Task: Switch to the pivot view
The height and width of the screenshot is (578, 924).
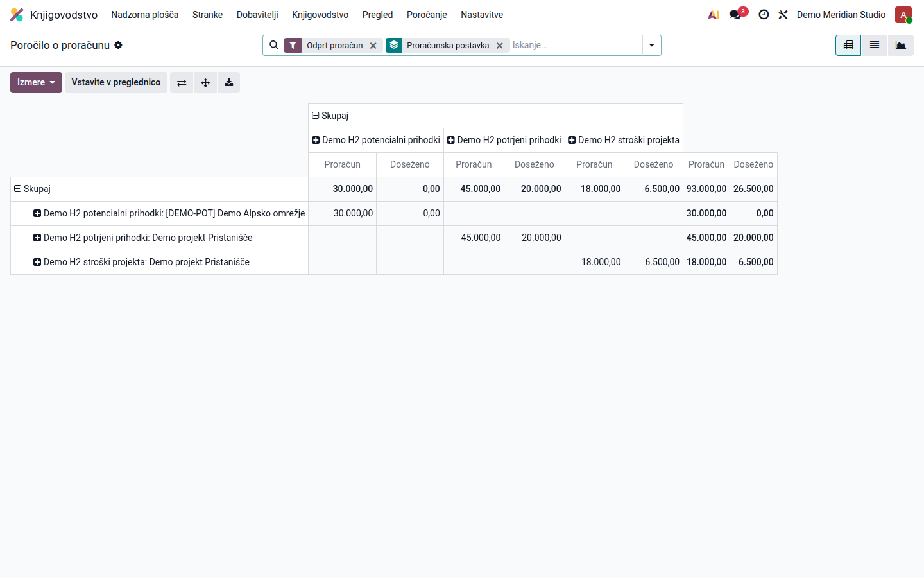Action: 848,45
